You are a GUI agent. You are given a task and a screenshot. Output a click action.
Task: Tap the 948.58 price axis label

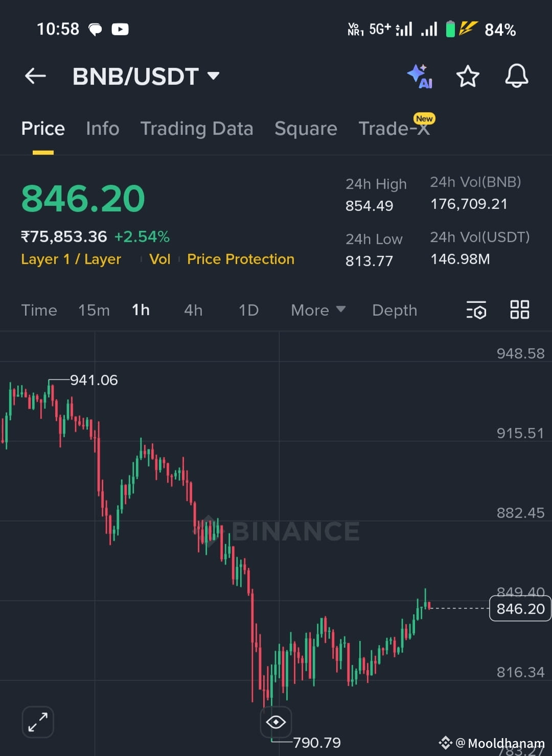point(520,353)
